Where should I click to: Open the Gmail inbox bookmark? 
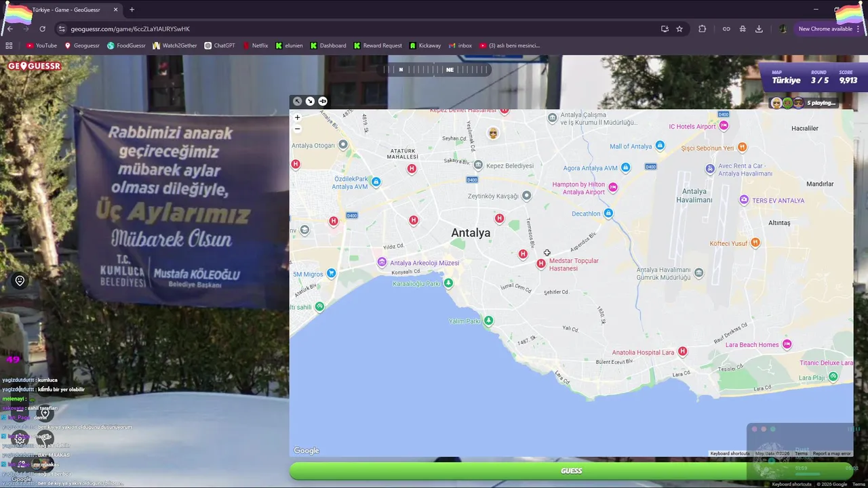460,45
